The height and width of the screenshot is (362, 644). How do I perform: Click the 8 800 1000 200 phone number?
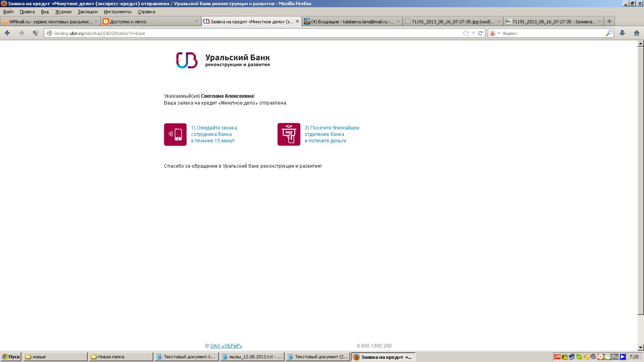coord(374,346)
